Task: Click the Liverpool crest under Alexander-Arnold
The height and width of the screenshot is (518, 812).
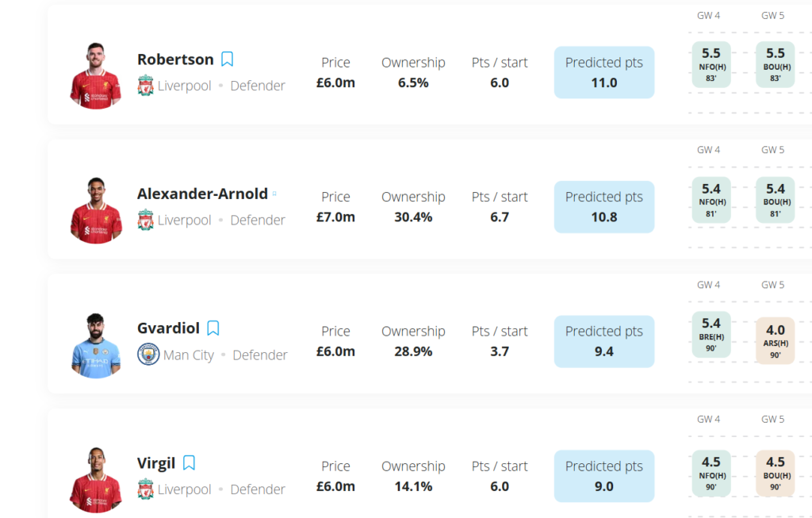Action: pyautogui.click(x=145, y=220)
